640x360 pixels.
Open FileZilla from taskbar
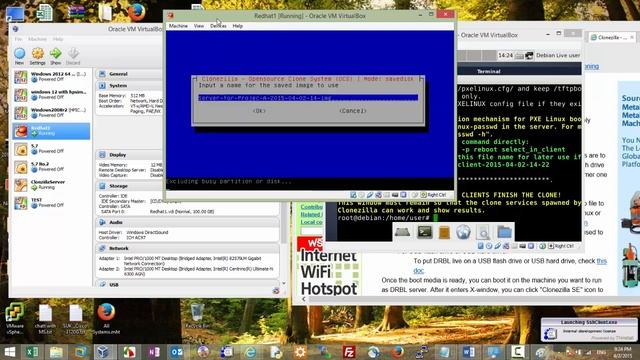point(349,352)
